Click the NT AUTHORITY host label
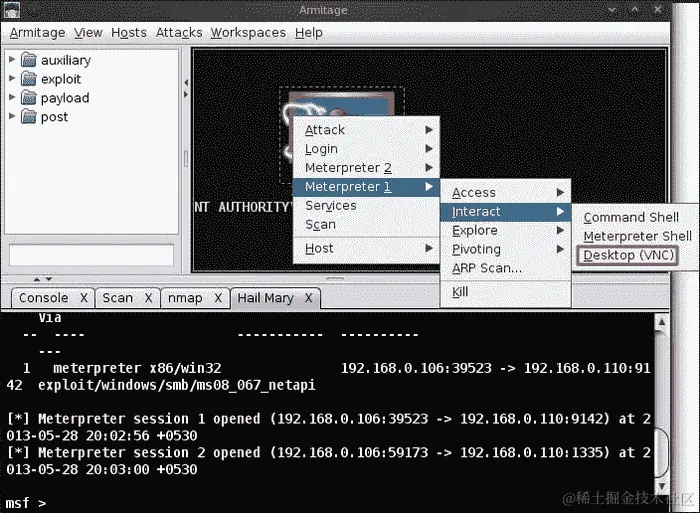The width and height of the screenshot is (700, 513). (x=243, y=207)
